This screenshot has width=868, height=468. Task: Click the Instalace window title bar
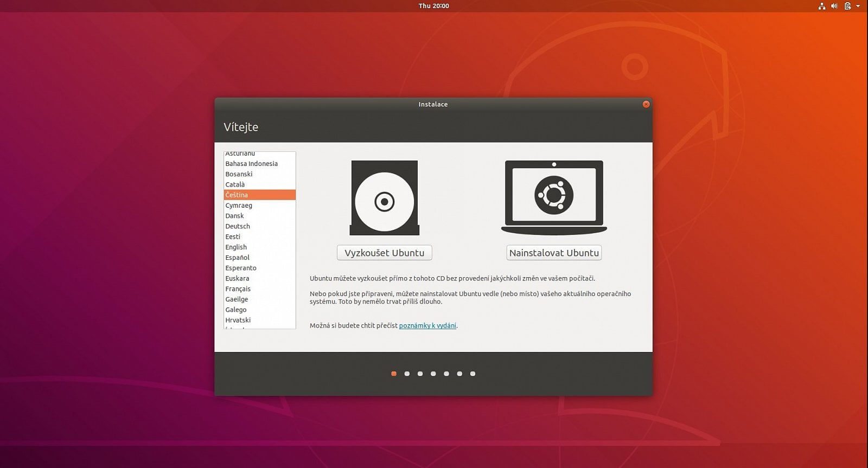pos(433,104)
